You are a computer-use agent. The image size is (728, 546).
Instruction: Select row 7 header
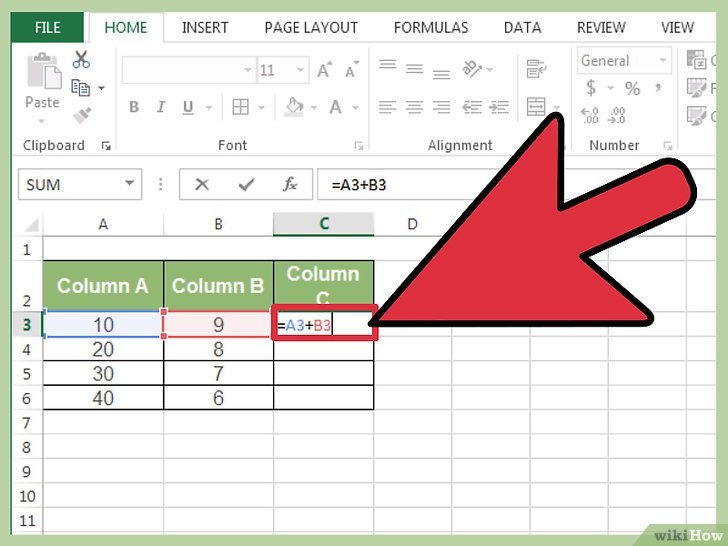tap(26, 423)
